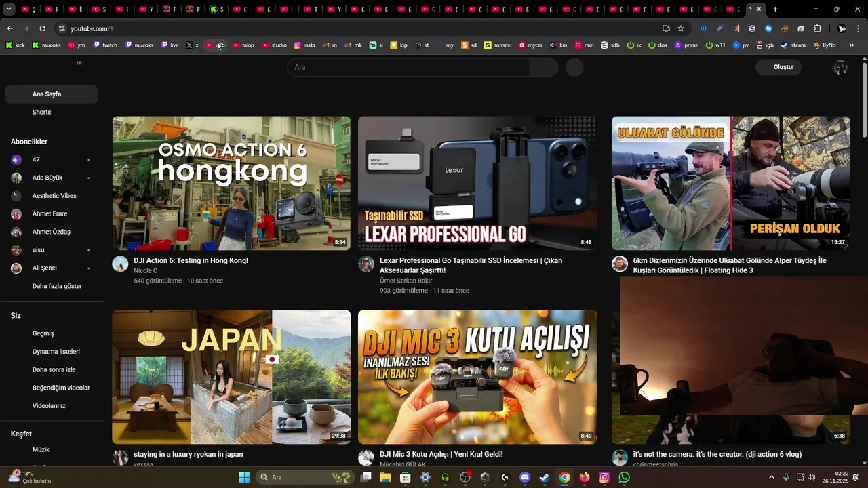Open Instagram app from the taskbar
868x488 pixels.
(x=604, y=477)
